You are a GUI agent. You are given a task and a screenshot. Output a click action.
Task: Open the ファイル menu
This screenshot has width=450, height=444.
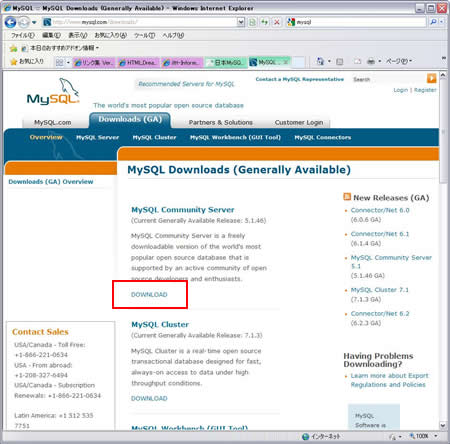coord(22,35)
